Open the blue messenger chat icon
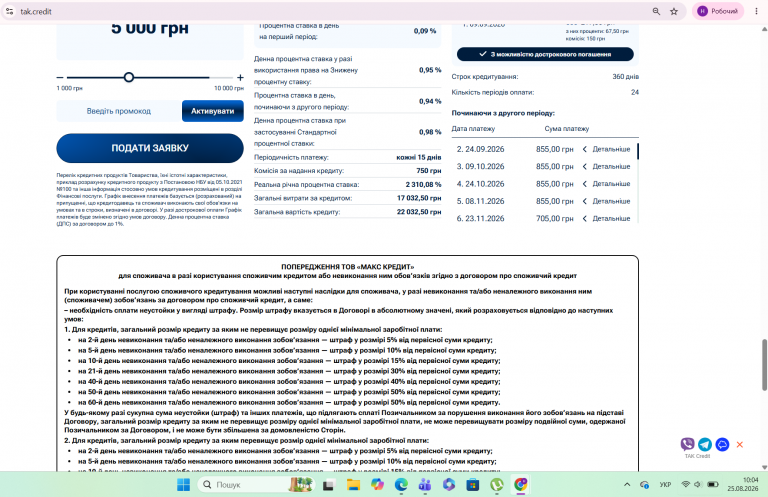The image size is (768, 497). pos(722,444)
